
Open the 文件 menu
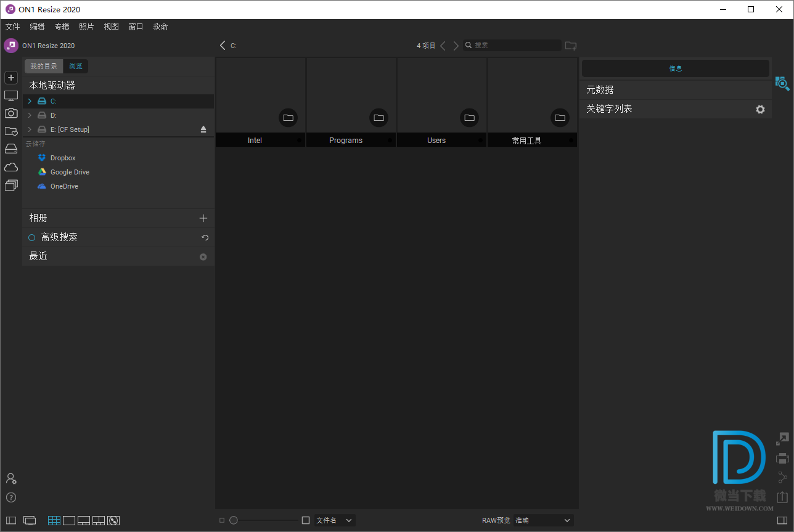point(13,27)
